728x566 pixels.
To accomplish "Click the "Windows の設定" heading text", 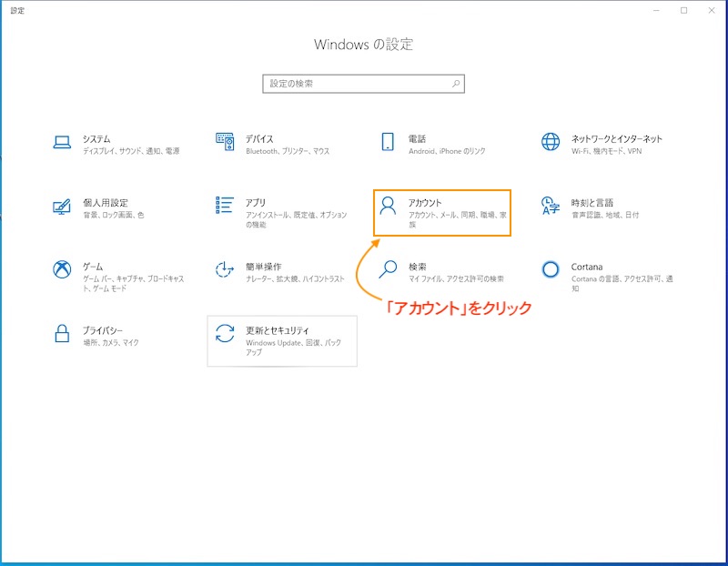I will click(363, 44).
